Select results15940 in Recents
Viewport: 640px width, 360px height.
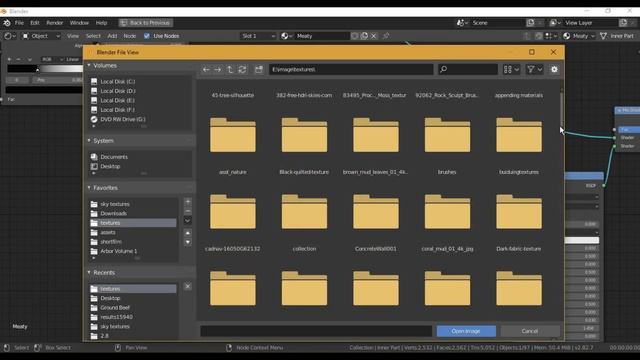tap(116, 317)
